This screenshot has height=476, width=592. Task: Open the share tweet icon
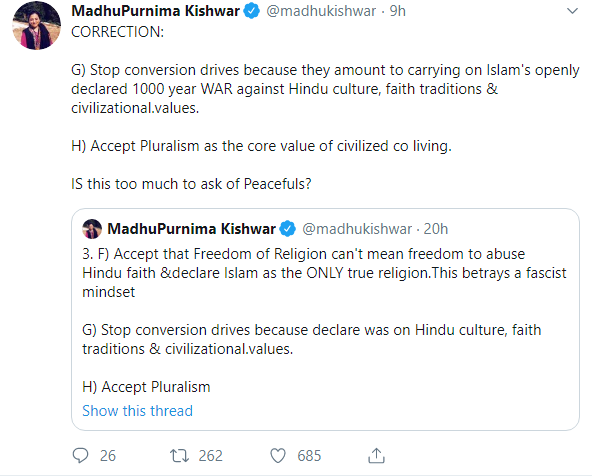376,455
